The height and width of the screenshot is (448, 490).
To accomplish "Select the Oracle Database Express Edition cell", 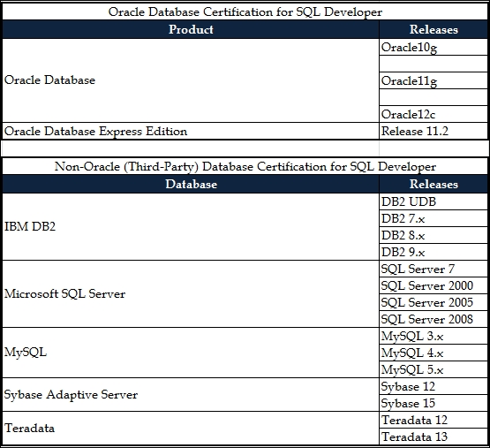I will coord(191,131).
